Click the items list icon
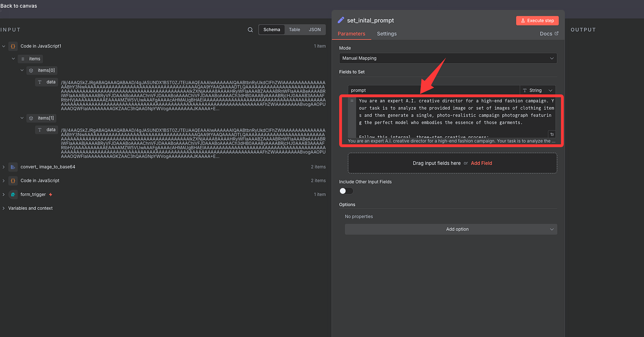644x337 pixels. pyautogui.click(x=23, y=58)
